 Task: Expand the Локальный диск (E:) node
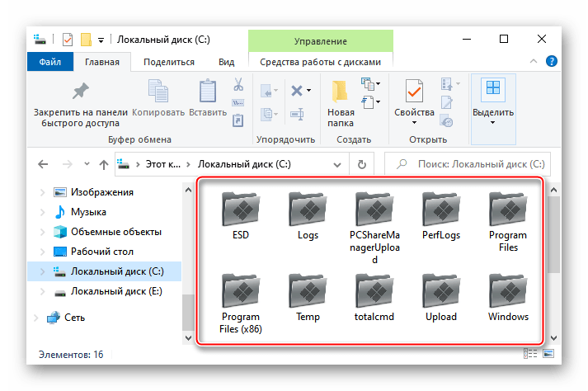42,291
